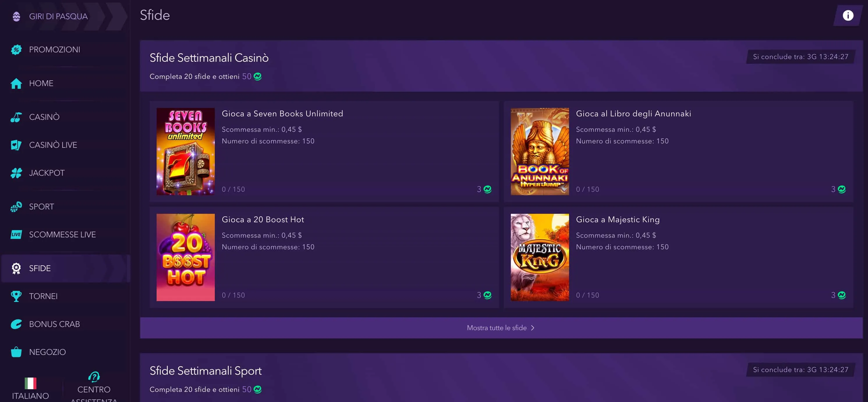Click the Bonus Crab crab icon

pos(16,324)
